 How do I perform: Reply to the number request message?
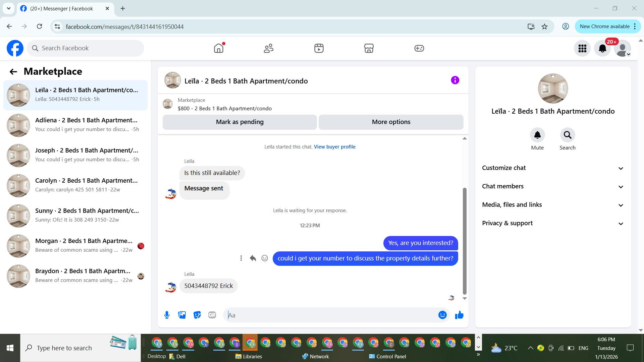tap(253, 258)
